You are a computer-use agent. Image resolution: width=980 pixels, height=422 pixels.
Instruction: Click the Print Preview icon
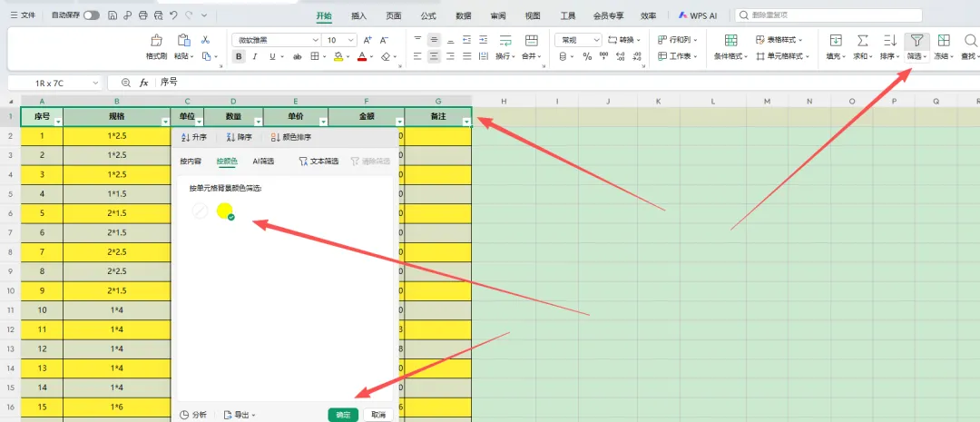click(x=159, y=15)
